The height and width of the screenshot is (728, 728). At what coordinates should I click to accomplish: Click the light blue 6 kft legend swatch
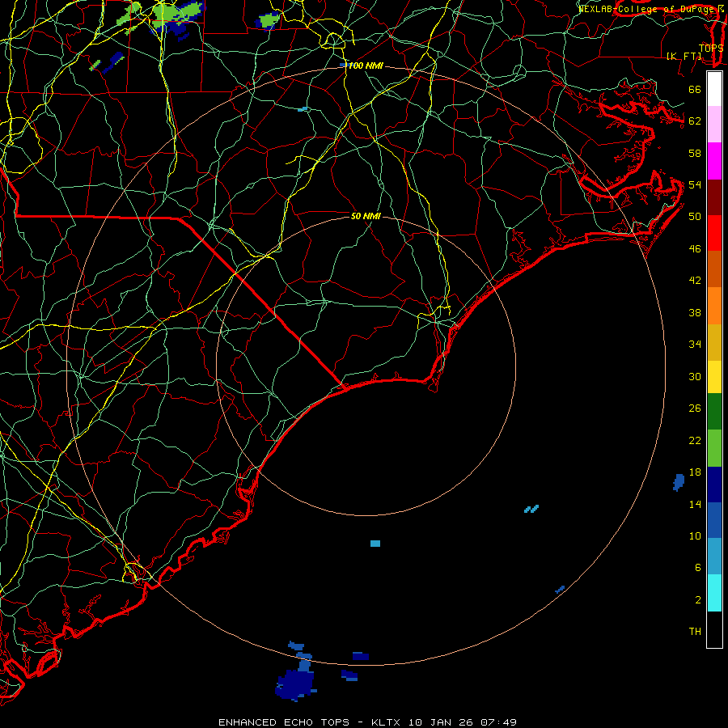714,557
